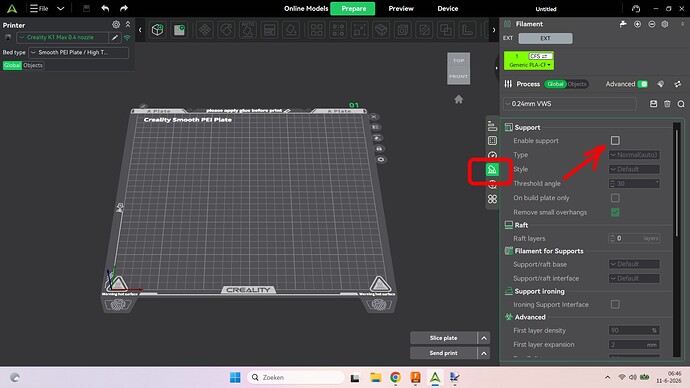Switch to the Preview tab
The image size is (690, 388).
[401, 8]
